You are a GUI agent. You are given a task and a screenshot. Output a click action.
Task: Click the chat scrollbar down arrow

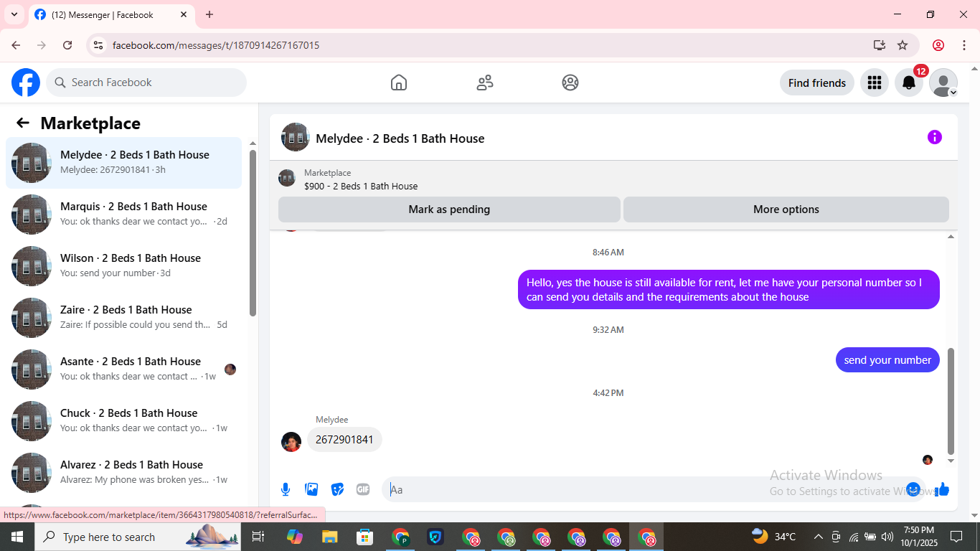951,461
